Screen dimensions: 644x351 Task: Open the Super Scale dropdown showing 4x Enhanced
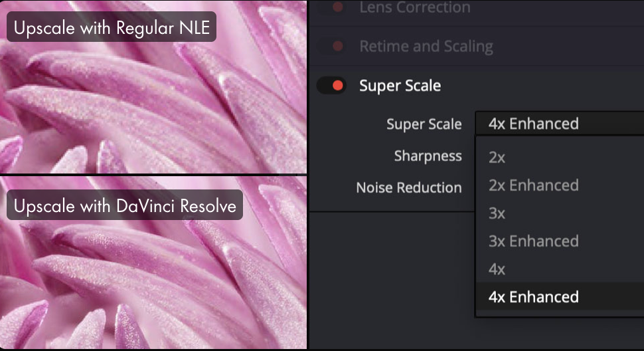coord(560,123)
